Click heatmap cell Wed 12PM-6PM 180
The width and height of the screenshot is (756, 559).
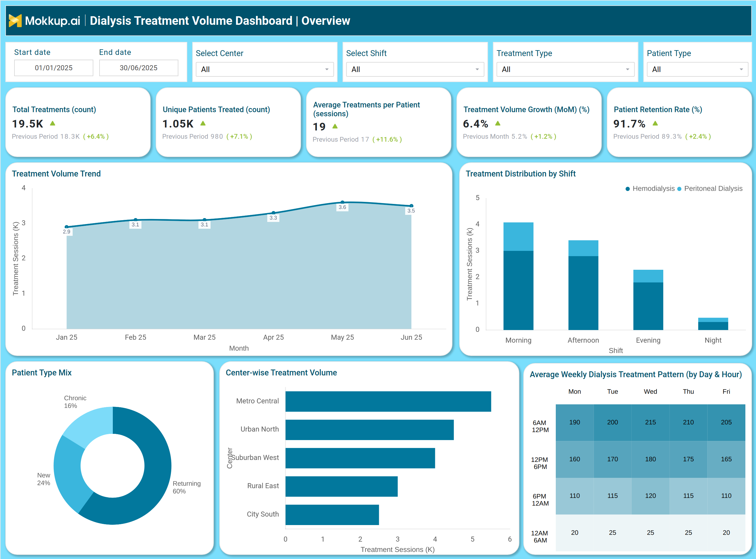(x=650, y=459)
